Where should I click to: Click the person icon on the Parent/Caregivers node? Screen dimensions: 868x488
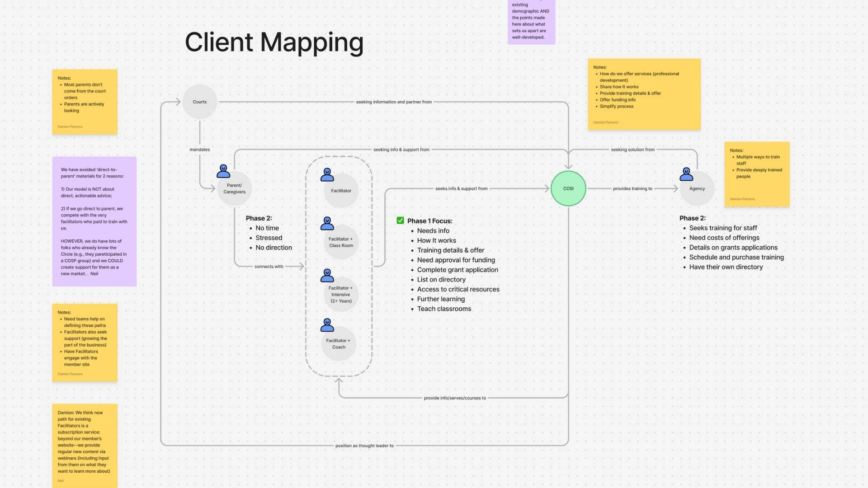[x=223, y=172]
